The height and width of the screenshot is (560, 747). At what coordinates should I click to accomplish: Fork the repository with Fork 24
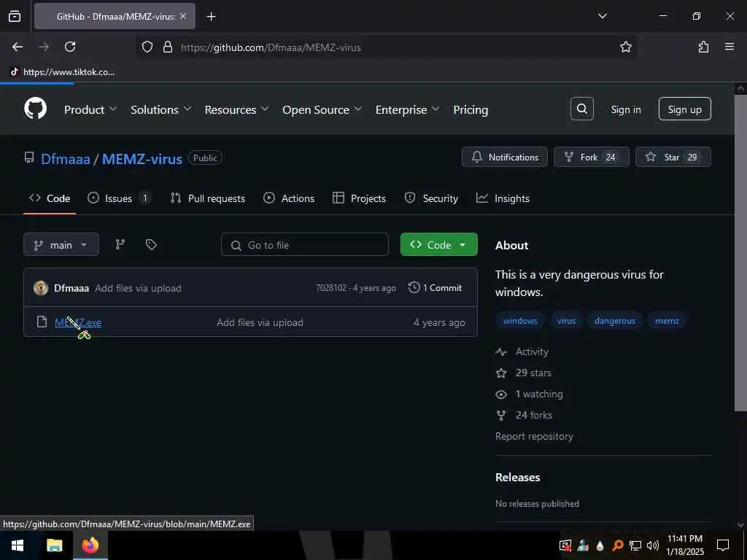coord(591,157)
